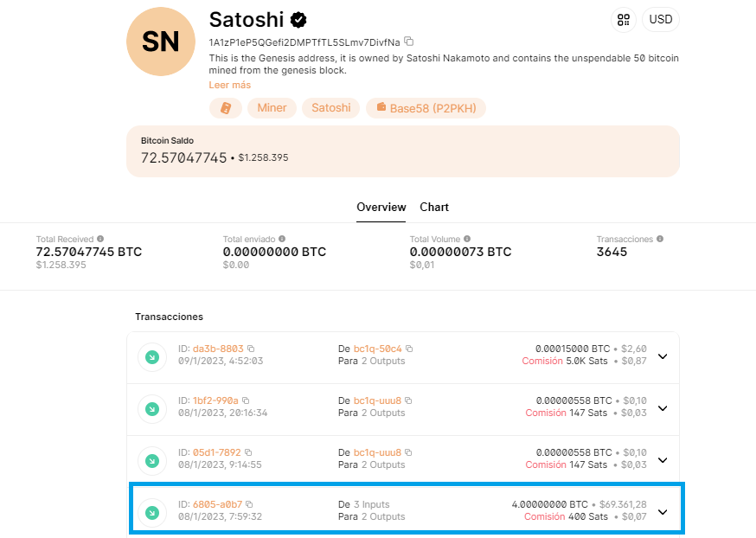Image resolution: width=756 pixels, height=538 pixels.
Task: Click the Miner tag
Action: click(272, 108)
